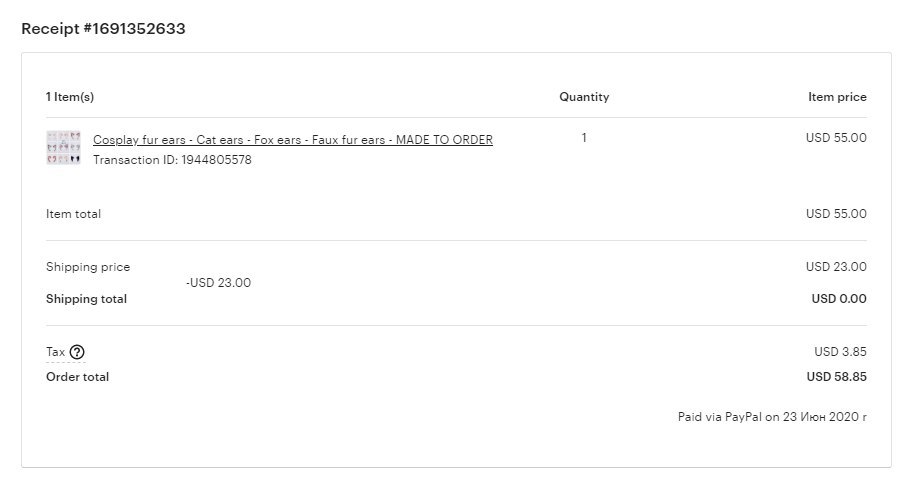Click the dotted-underlined Tax label
The height and width of the screenshot is (481, 907).
56,352
